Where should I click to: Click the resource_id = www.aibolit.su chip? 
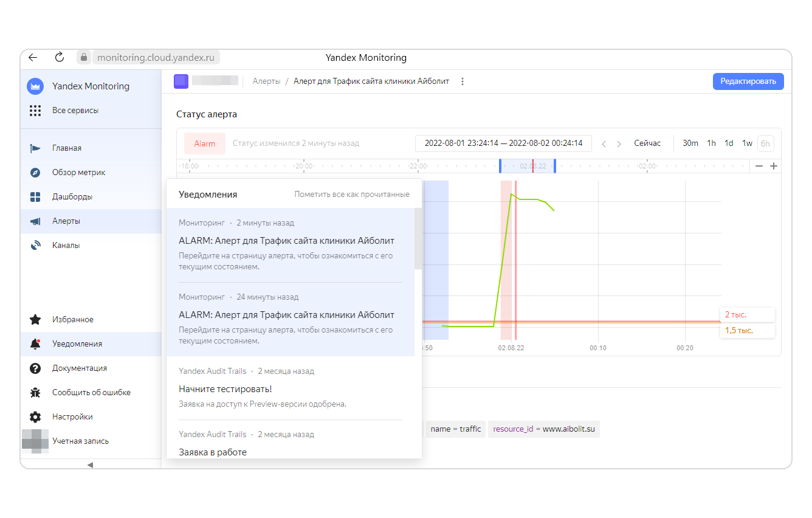(544, 429)
